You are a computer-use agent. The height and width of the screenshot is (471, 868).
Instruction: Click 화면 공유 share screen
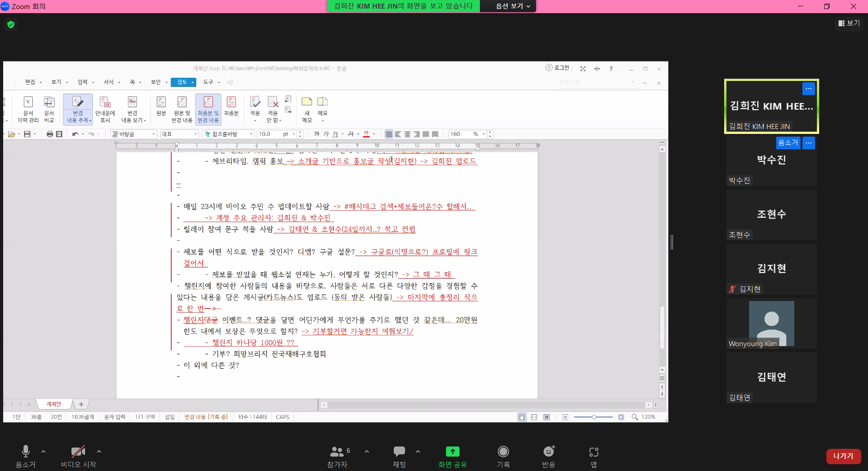coord(452,456)
